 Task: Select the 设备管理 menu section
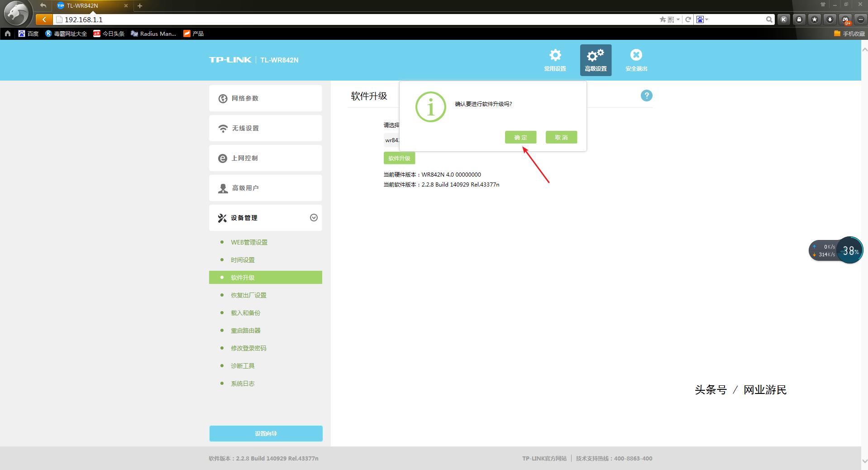(266, 218)
